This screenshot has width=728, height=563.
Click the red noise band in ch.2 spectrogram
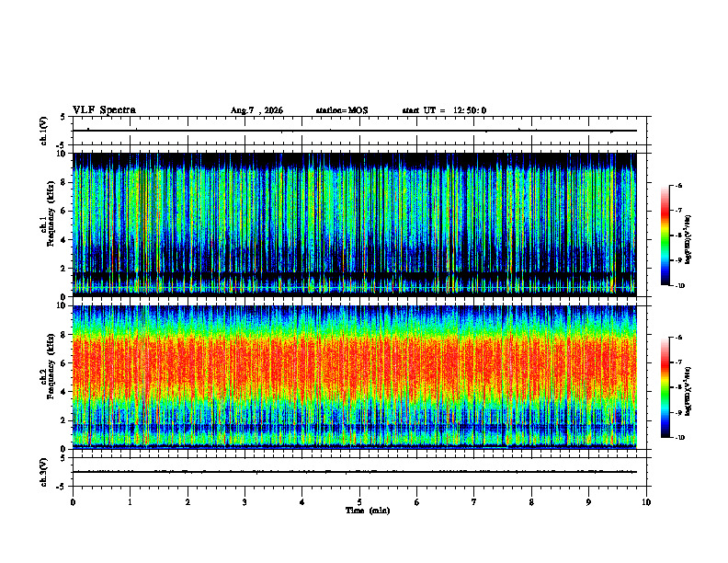pos(355,364)
